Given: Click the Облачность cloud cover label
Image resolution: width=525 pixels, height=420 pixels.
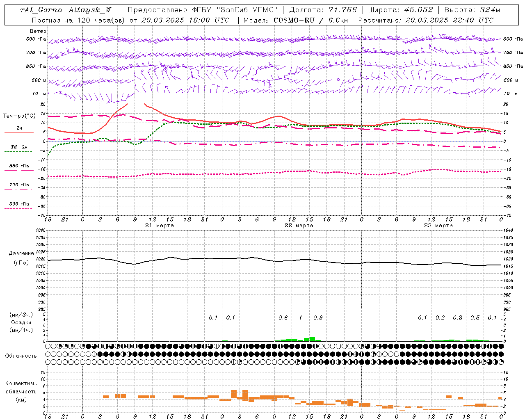Looking at the screenshot, I should [21, 356].
